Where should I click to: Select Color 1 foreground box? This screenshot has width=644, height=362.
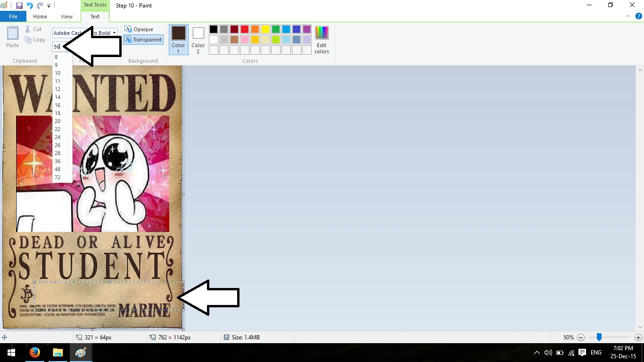pos(178,39)
